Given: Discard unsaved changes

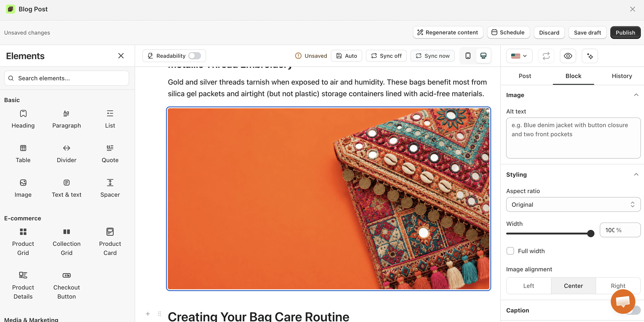Looking at the screenshot, I should (x=549, y=32).
